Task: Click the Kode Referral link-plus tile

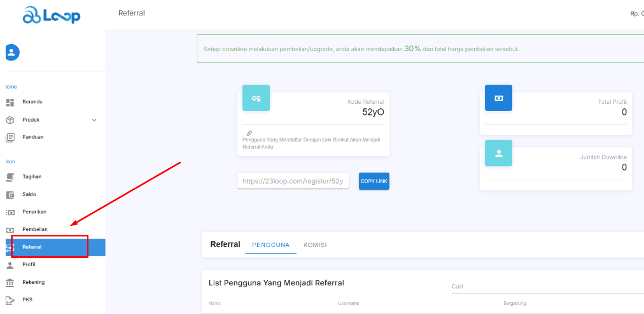Action: point(256,98)
